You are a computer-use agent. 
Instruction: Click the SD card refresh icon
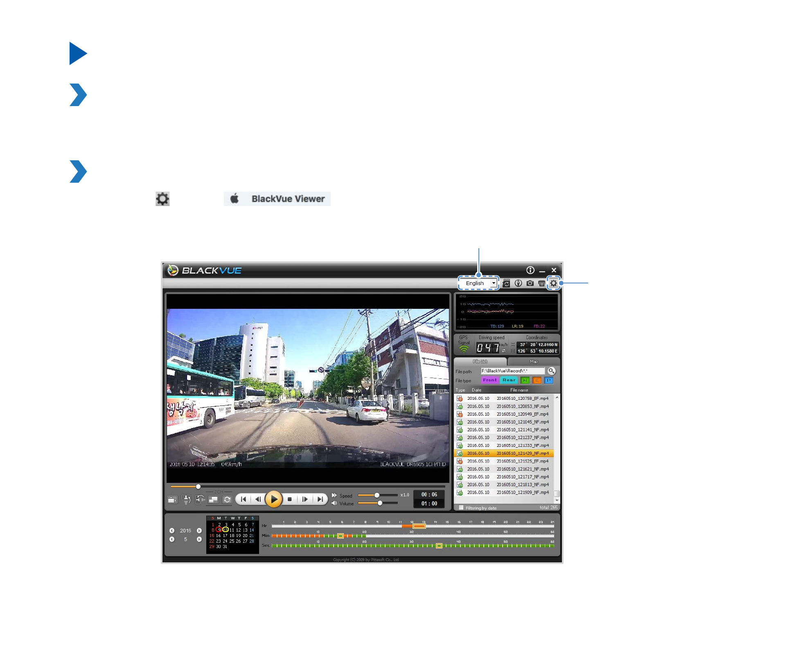(506, 283)
